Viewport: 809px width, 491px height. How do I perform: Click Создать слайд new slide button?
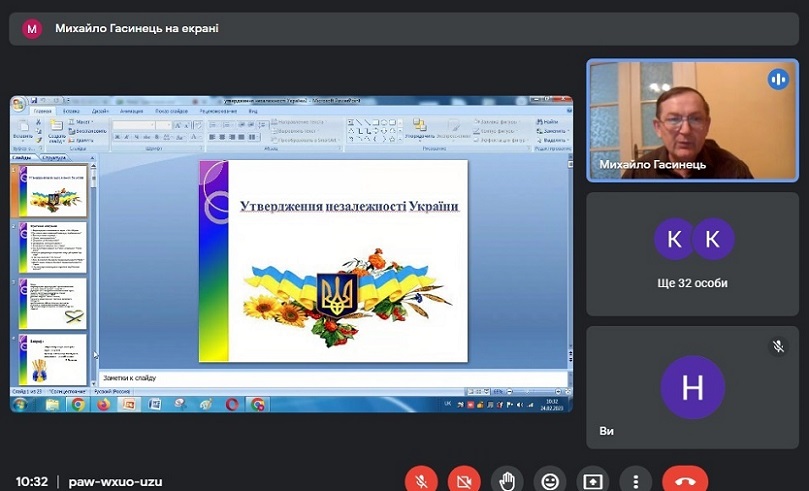[x=57, y=131]
